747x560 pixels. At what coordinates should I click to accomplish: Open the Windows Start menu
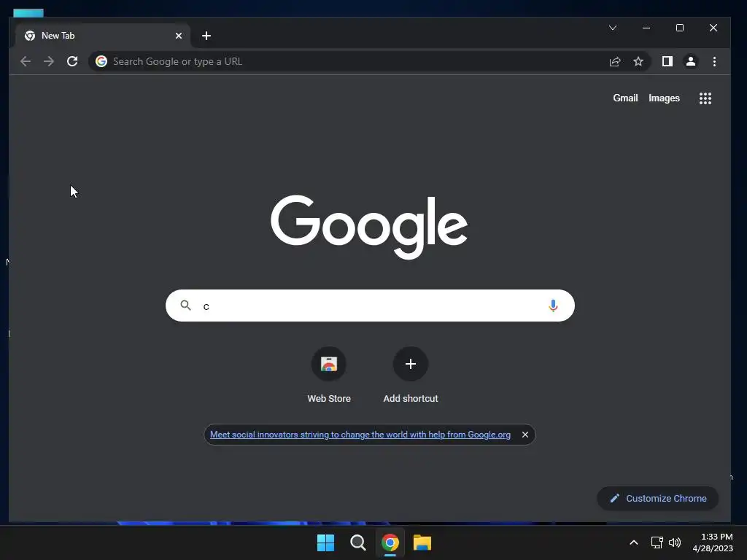click(326, 542)
